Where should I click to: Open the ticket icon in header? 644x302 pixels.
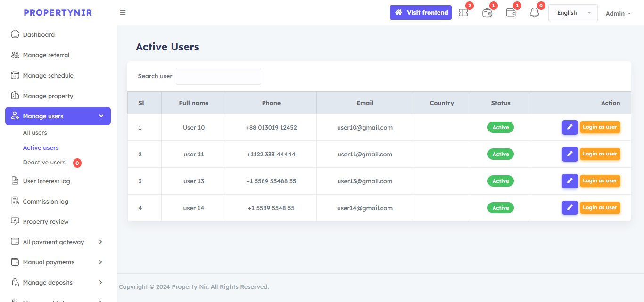point(463,13)
